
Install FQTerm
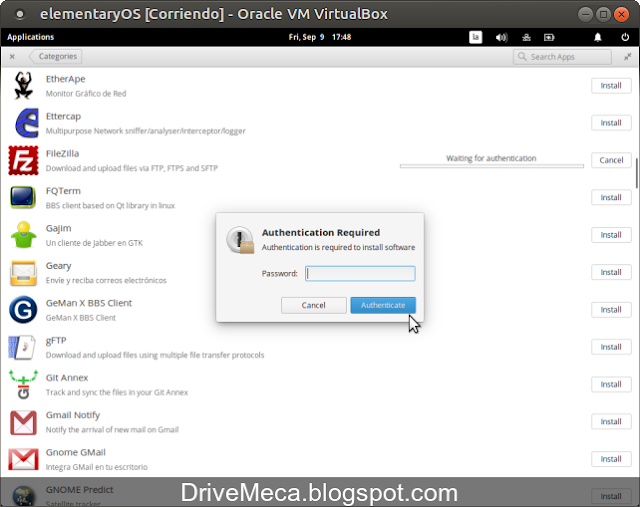tap(611, 198)
